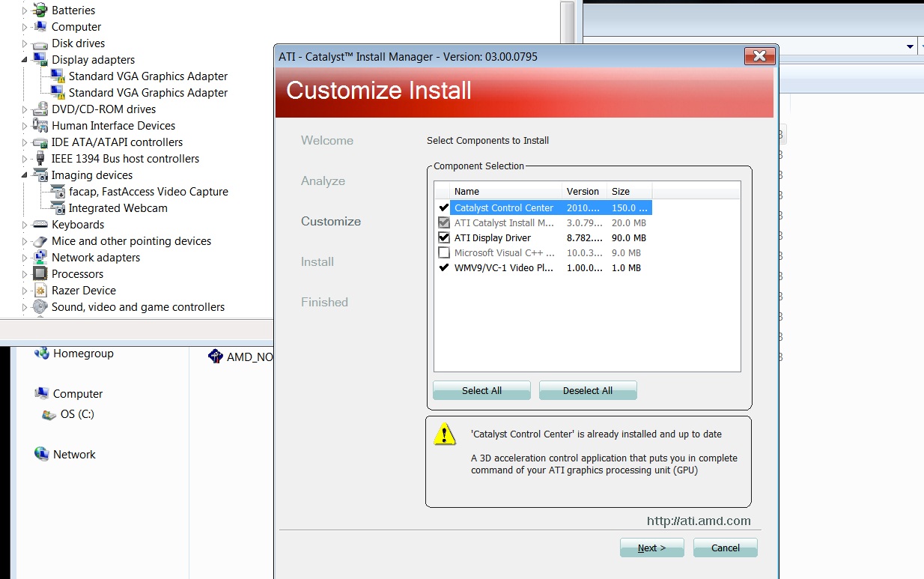Click the Computer icon in Explorer navigation pane
Image resolution: width=924 pixels, height=579 pixels.
[x=42, y=394]
